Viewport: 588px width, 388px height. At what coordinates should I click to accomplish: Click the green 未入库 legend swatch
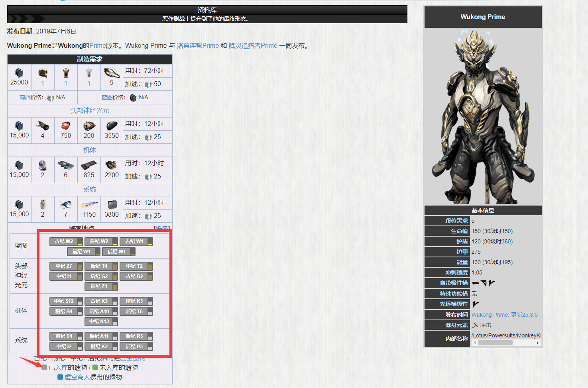(95, 367)
